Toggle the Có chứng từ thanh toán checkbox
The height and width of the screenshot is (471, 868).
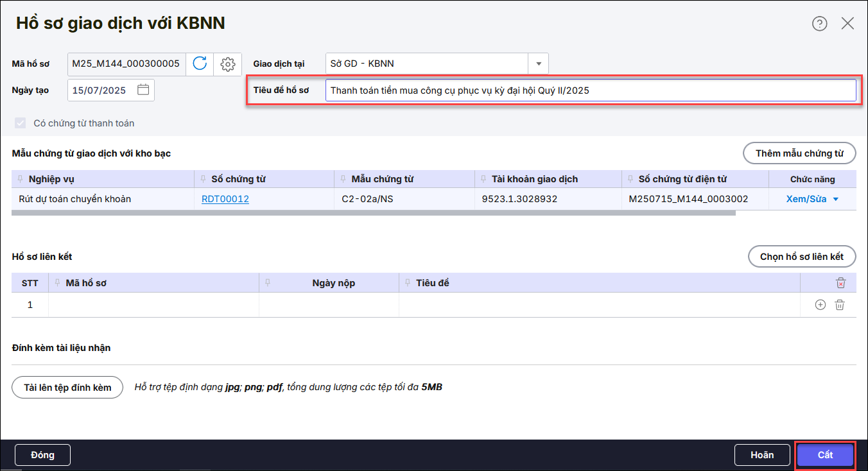[x=21, y=123]
